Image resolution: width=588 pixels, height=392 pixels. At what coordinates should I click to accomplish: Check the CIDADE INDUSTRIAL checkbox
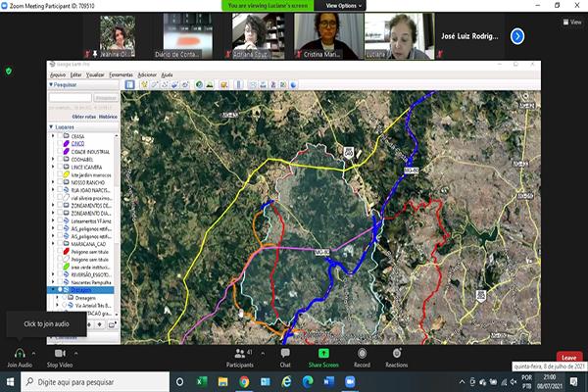pyautogui.click(x=59, y=152)
